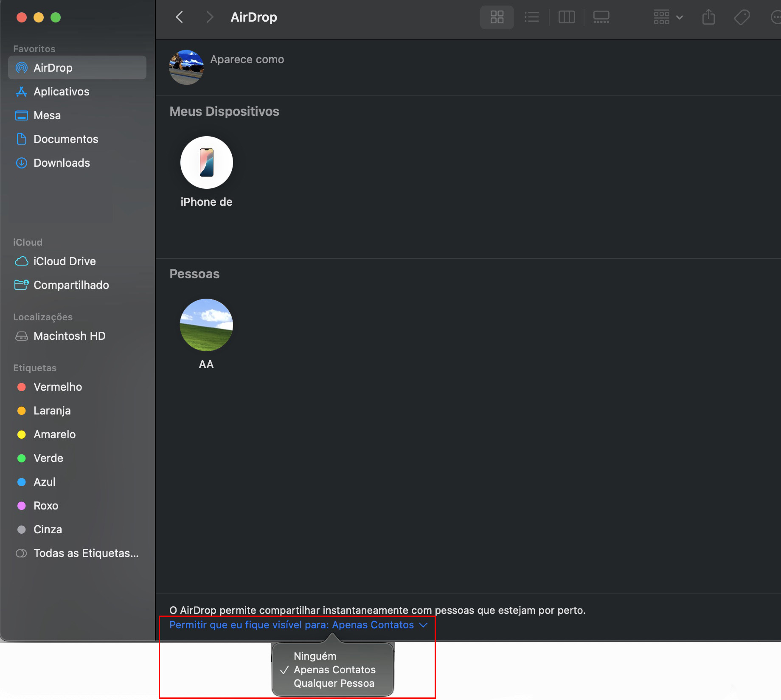Switch to icon grid view
The image size is (781, 700).
pos(497,17)
